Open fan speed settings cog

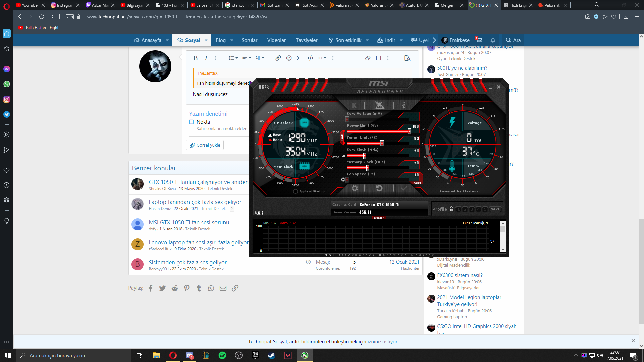click(343, 180)
